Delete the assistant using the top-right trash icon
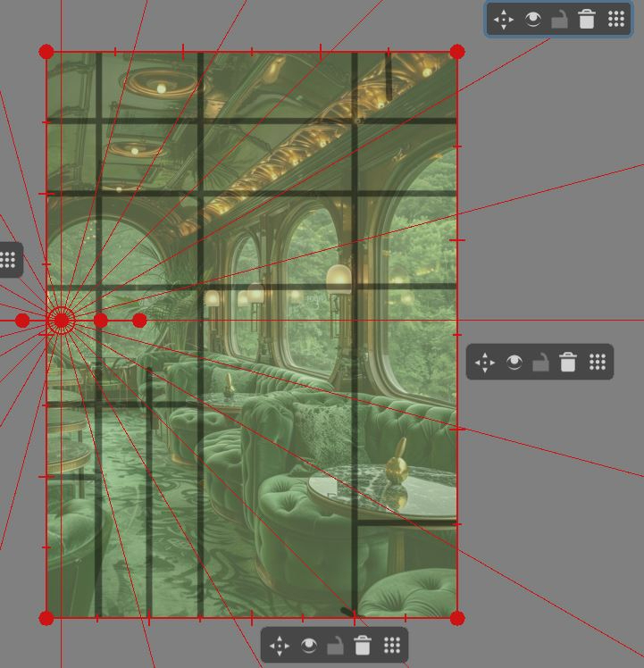The width and height of the screenshot is (644, 668). [x=587, y=20]
